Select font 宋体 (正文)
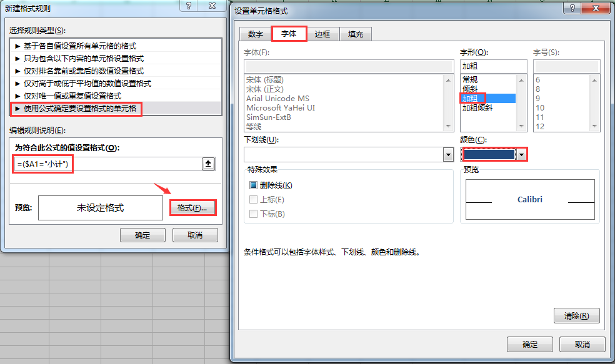 pyautogui.click(x=265, y=89)
